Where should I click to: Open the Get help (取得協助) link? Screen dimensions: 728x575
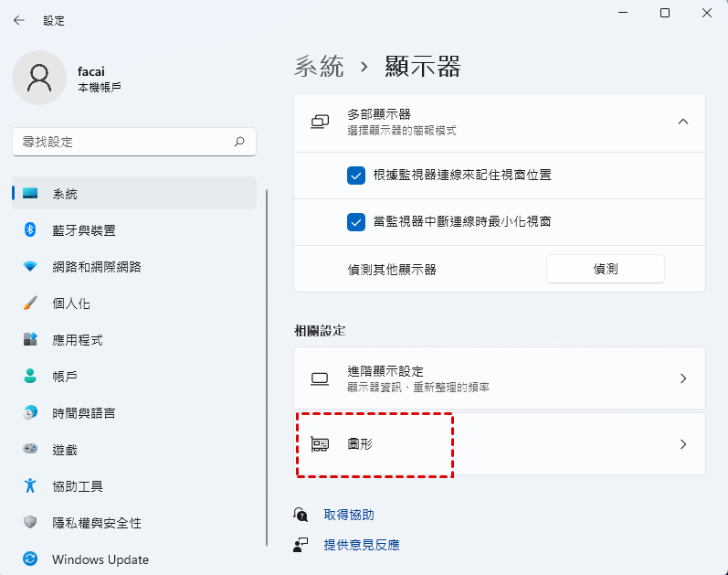tap(349, 515)
